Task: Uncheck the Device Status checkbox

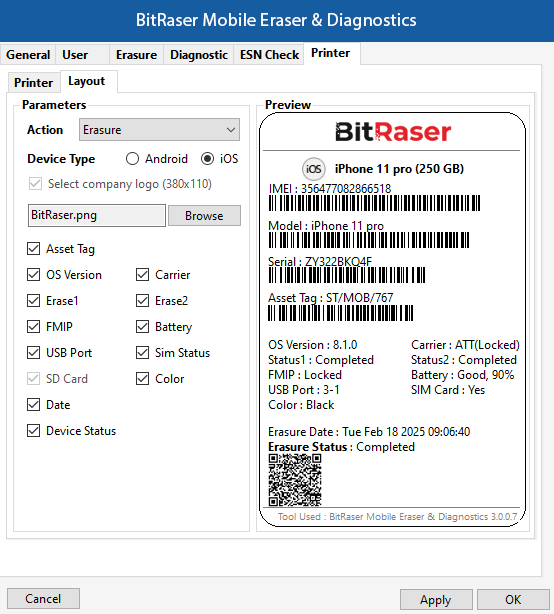Action: point(33,431)
